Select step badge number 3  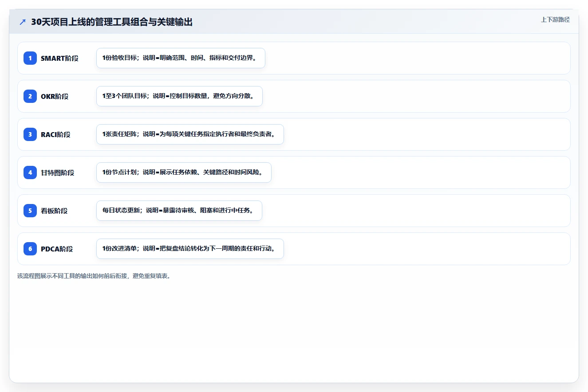(x=30, y=134)
